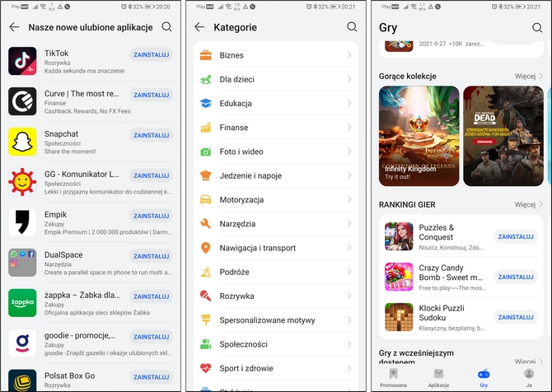
Task: Tap the Foto i wideo camera icon
Action: point(206,152)
